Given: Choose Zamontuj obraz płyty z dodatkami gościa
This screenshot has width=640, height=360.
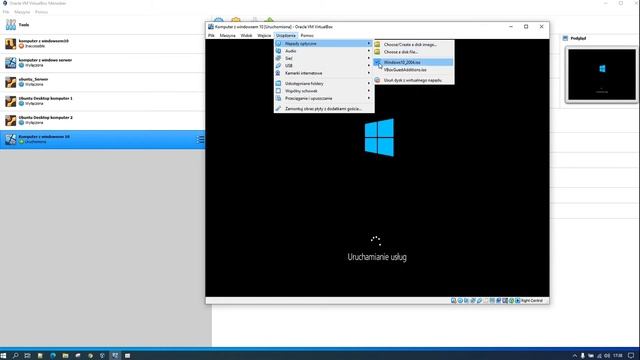Looking at the screenshot, I should pos(324,109).
